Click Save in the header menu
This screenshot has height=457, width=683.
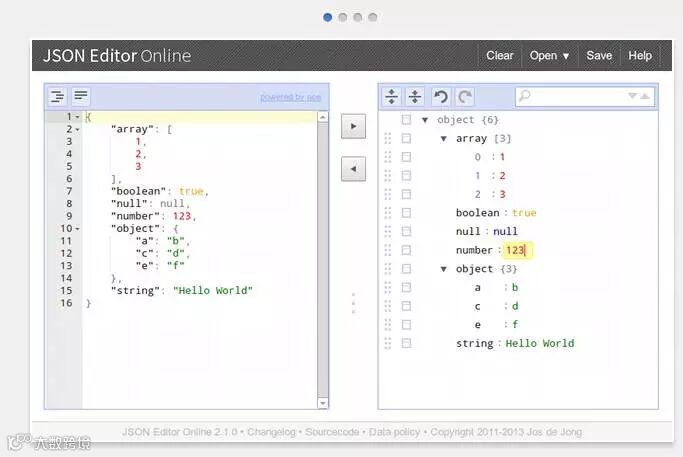(599, 56)
